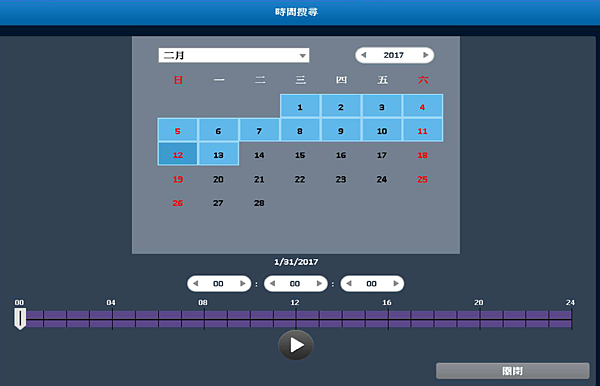
Task: Select February 7 on the calendar
Action: click(x=259, y=130)
